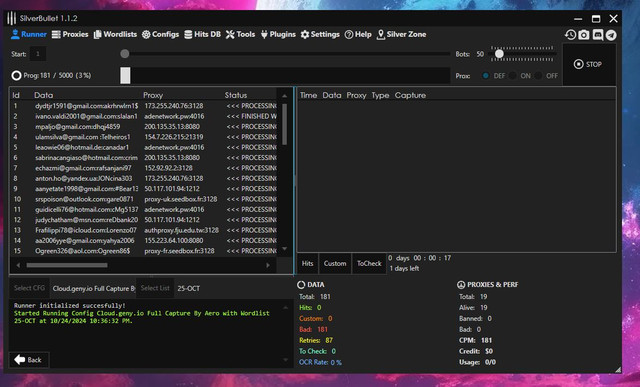Switch to the Runner tab
Viewport: 640px width, 387px height.
tap(29, 34)
